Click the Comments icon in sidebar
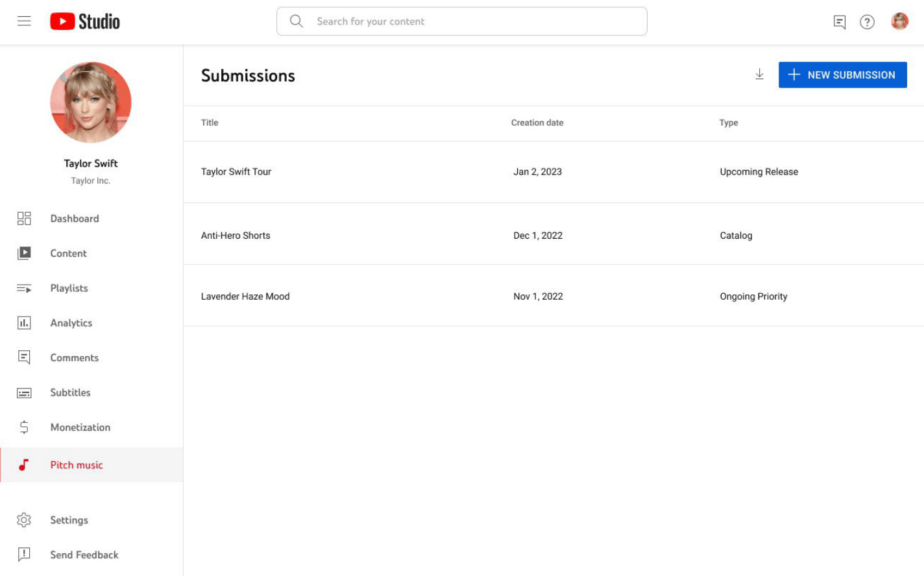Viewport: 924px width, 576px height. pyautogui.click(x=24, y=357)
